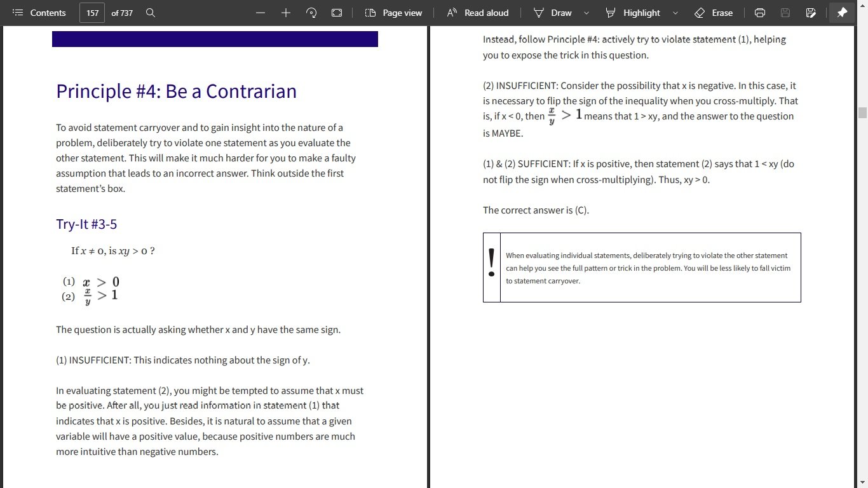Click the vertical scrollbar thumb
Screen dimensions: 868x488
click(862, 113)
